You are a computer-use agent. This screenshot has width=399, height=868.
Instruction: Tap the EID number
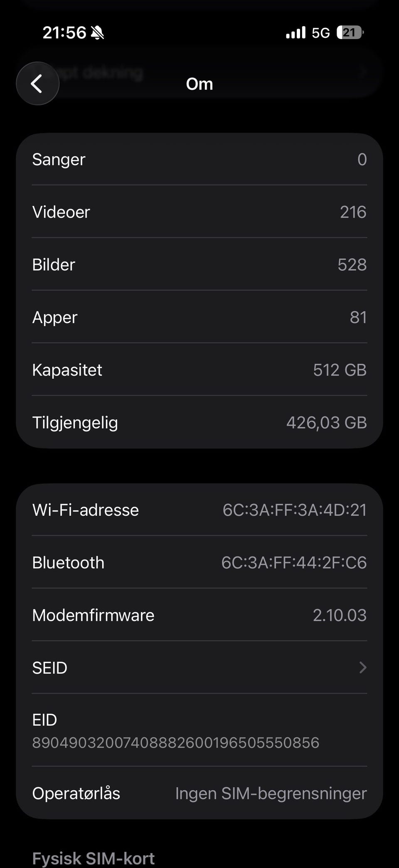[175, 742]
